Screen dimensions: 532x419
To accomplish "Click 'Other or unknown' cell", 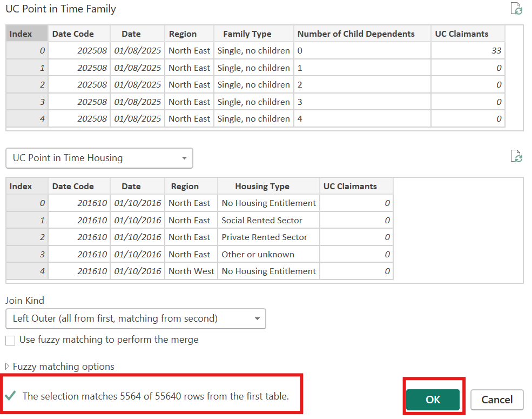I will coord(269,254).
